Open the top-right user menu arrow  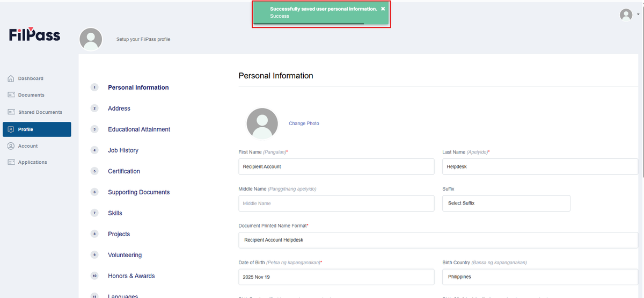(638, 15)
